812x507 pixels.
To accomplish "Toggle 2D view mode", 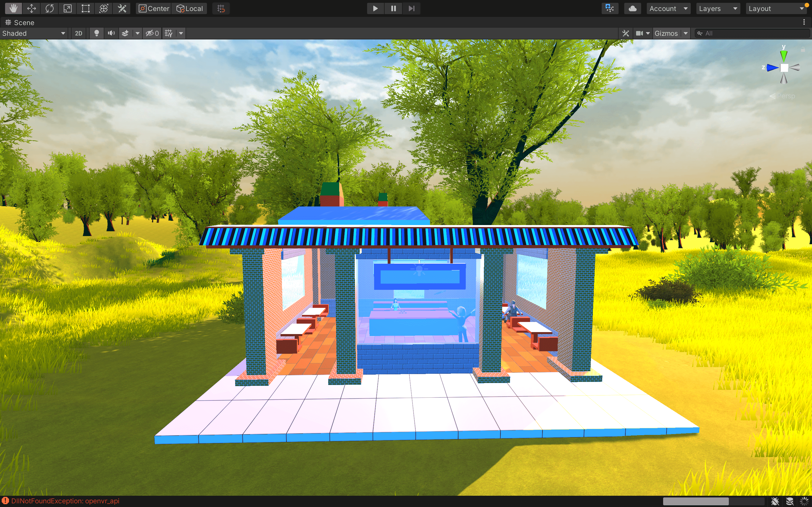I will pyautogui.click(x=78, y=33).
